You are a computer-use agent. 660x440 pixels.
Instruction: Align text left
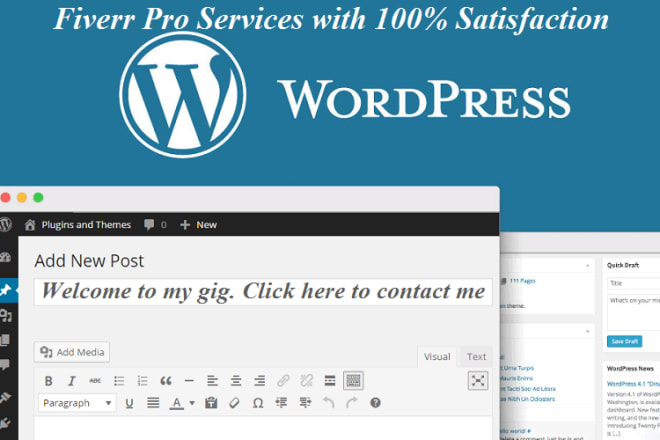pos(213,381)
